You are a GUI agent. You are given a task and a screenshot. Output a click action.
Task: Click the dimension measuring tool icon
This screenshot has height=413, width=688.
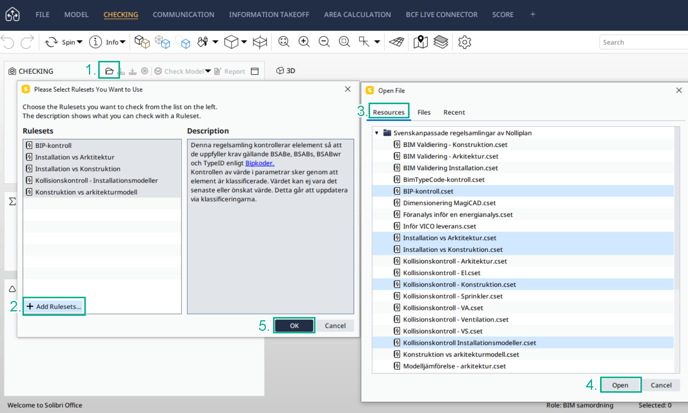(x=364, y=42)
